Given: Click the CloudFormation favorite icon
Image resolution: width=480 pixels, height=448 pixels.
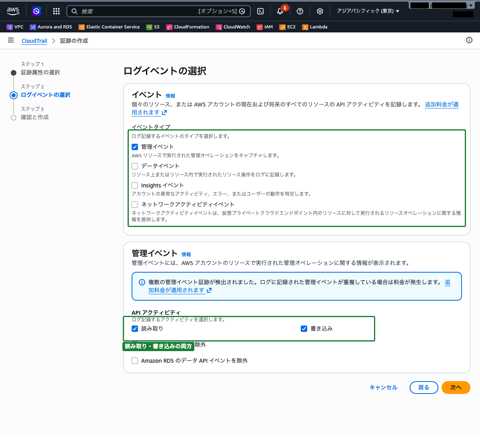Looking at the screenshot, I should (169, 27).
